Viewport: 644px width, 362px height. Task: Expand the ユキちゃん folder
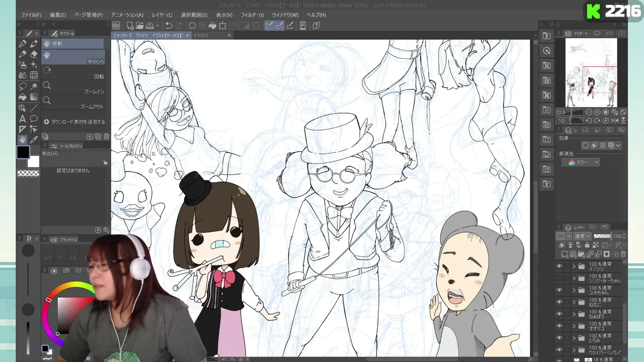pyautogui.click(x=574, y=290)
